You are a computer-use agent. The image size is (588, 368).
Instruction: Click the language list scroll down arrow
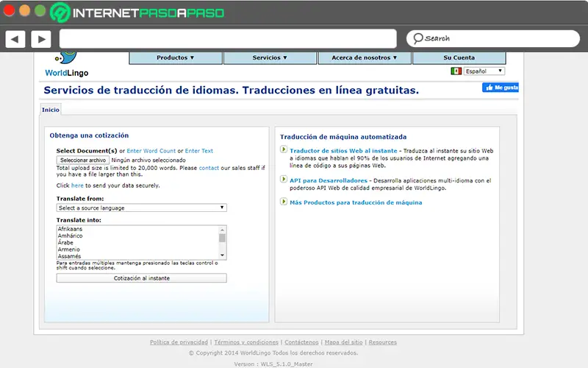point(223,255)
